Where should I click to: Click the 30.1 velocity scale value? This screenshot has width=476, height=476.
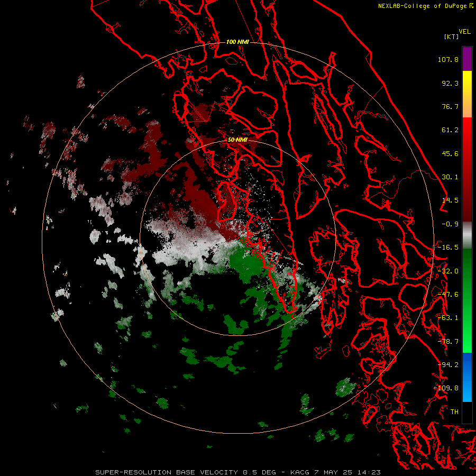coord(450,177)
